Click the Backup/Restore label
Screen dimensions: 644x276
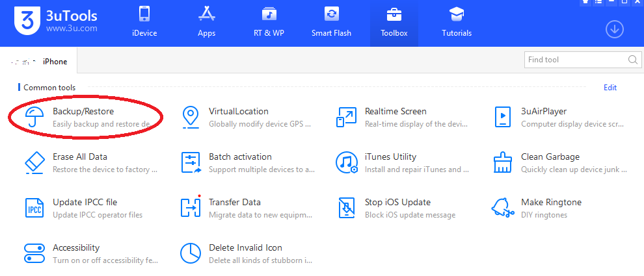(x=83, y=111)
